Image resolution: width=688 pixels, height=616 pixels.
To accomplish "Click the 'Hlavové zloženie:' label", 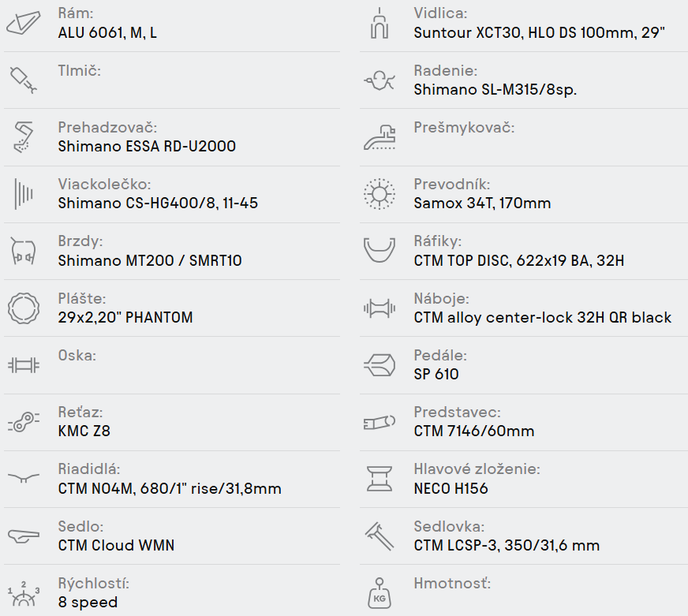I will (x=477, y=469).
